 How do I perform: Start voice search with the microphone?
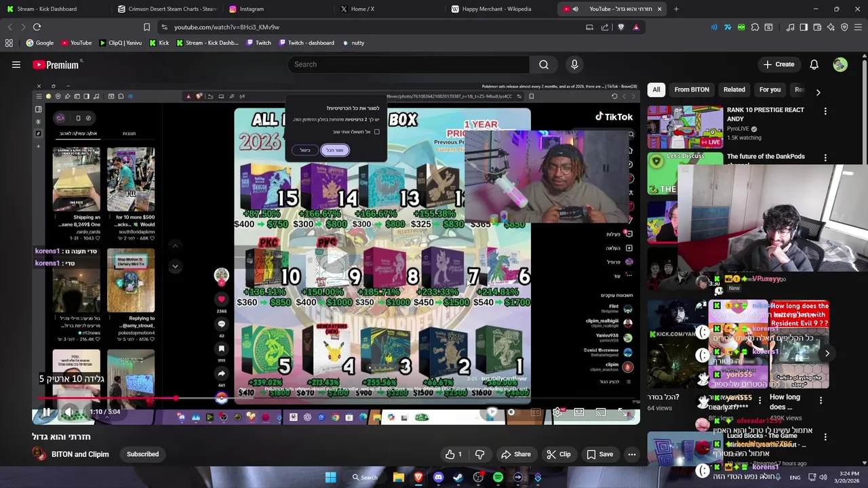click(x=574, y=64)
